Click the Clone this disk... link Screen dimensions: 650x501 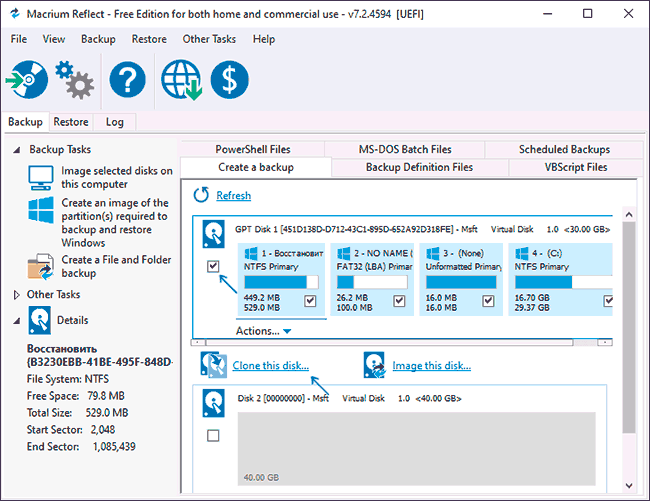coord(270,365)
